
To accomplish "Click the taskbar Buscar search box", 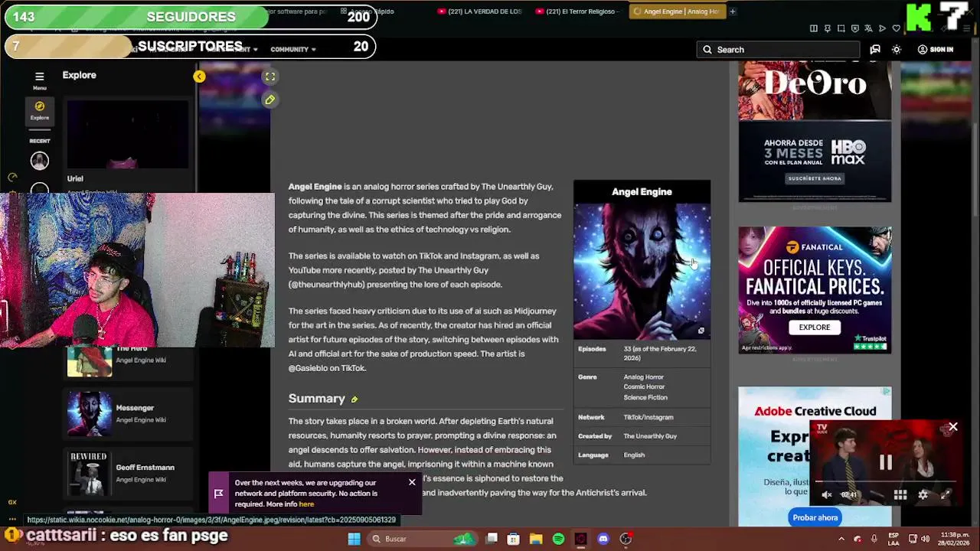I will [422, 539].
